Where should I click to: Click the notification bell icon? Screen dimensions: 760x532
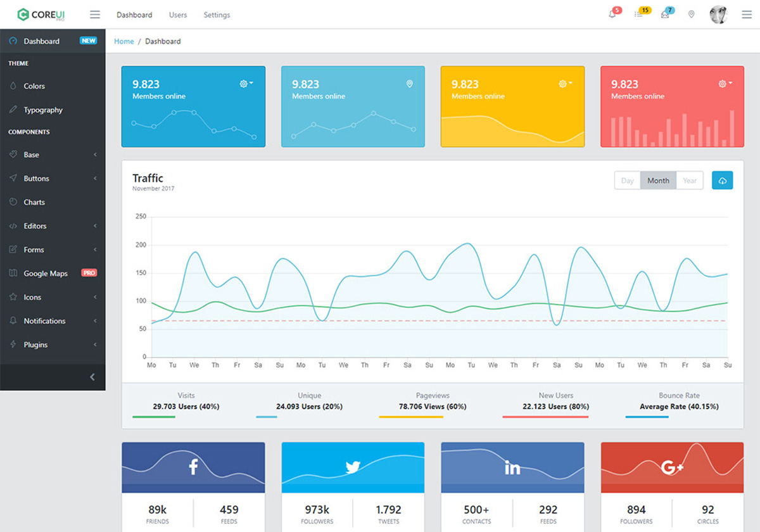612,15
